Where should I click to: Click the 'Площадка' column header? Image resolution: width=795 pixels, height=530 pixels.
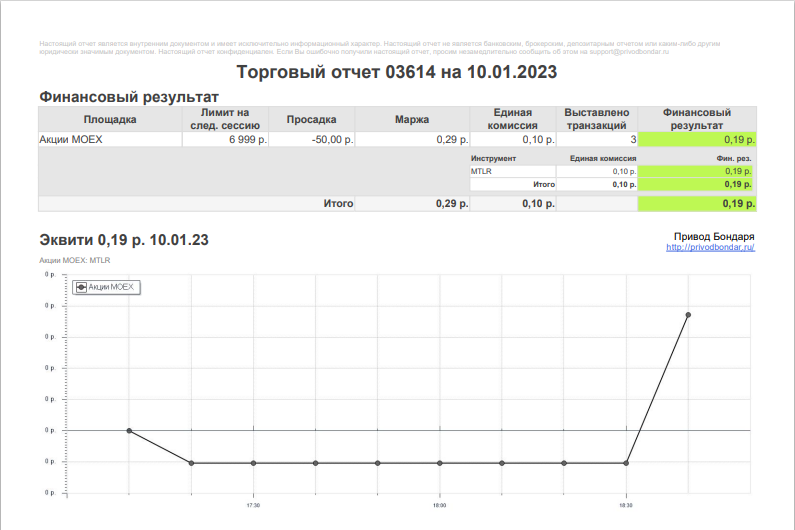coord(110,119)
